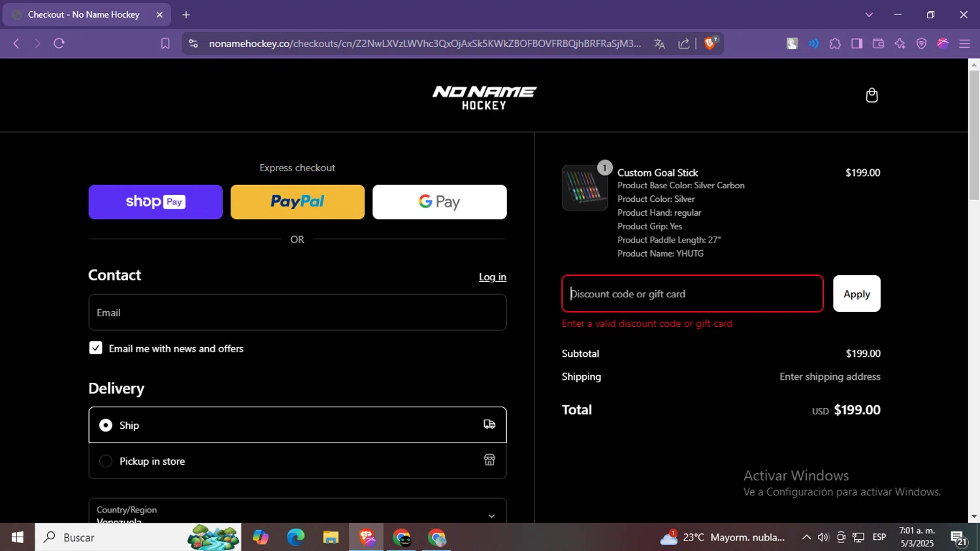Select the Ship delivery option
The image size is (980, 551).
(x=297, y=425)
